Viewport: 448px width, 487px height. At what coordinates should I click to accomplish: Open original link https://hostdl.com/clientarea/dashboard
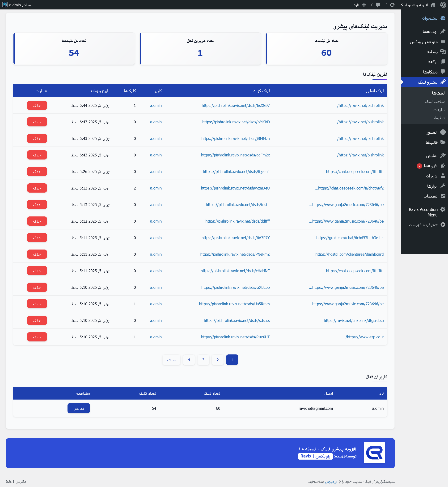[349, 254]
